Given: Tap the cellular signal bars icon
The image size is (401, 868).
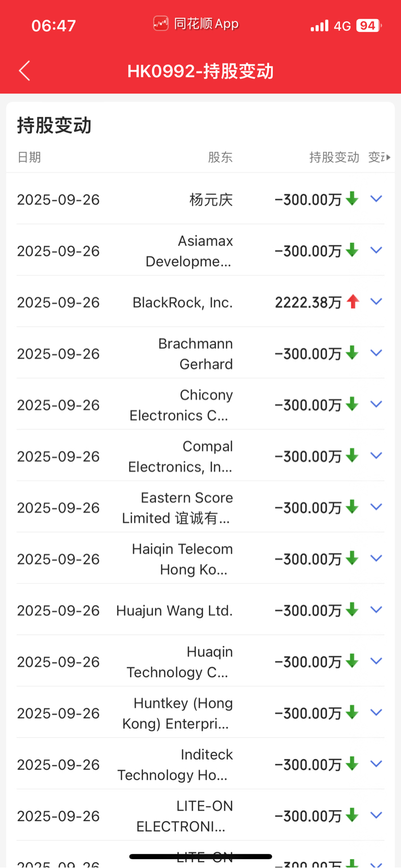Looking at the screenshot, I should [x=320, y=26].
